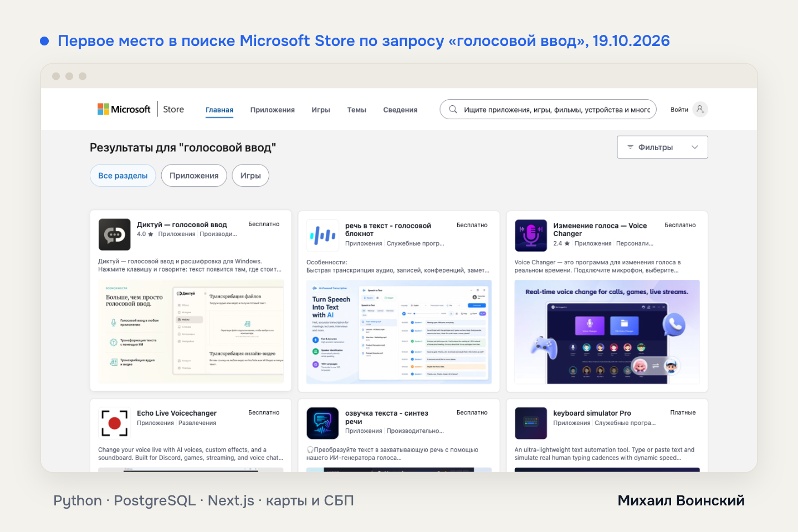Click the search magnifier icon
This screenshot has height=532, width=798.
click(x=453, y=109)
